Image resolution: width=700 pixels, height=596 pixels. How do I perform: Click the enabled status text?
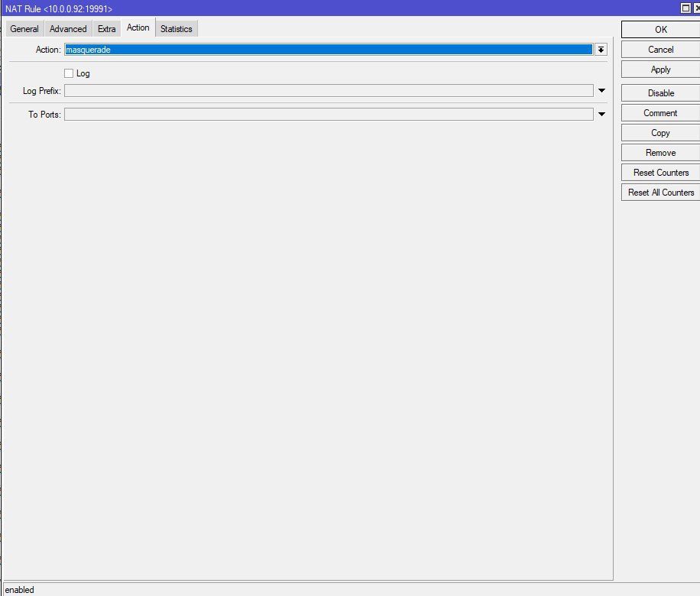tap(19, 590)
